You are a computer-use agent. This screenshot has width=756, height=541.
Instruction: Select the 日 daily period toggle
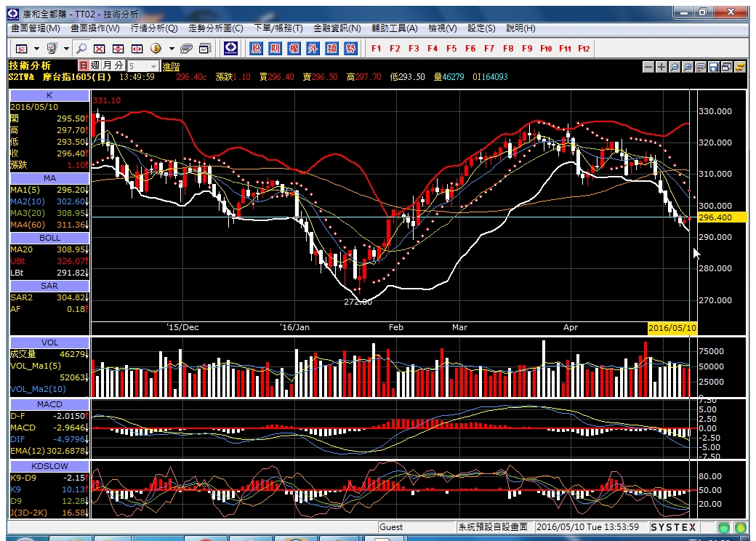84,65
